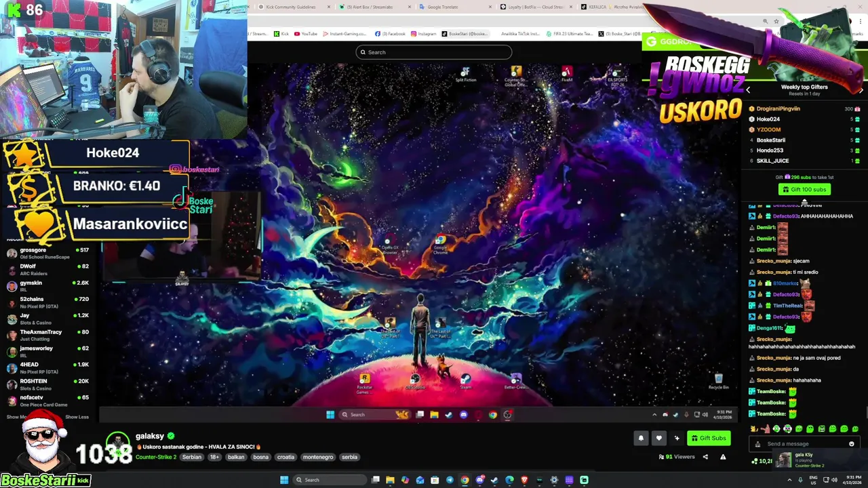This screenshot has height=488, width=868.
Task: Open Discord in streamed taskbar
Action: pyautogui.click(x=463, y=415)
